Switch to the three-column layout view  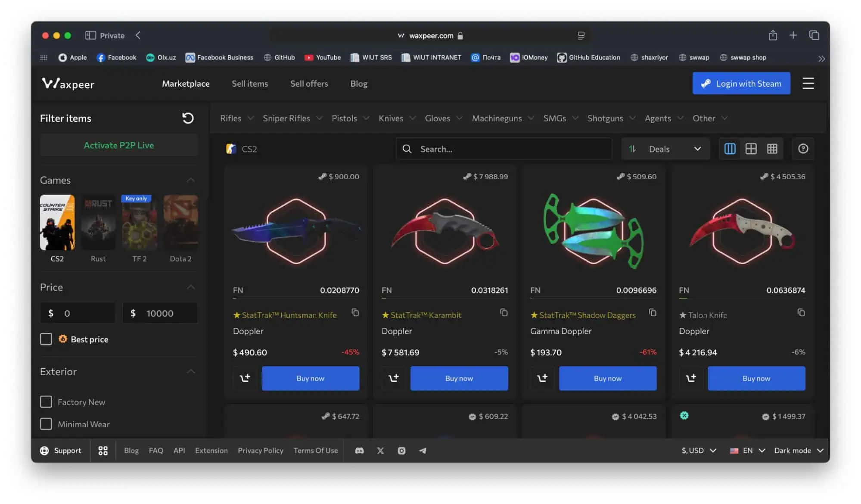[x=730, y=149]
